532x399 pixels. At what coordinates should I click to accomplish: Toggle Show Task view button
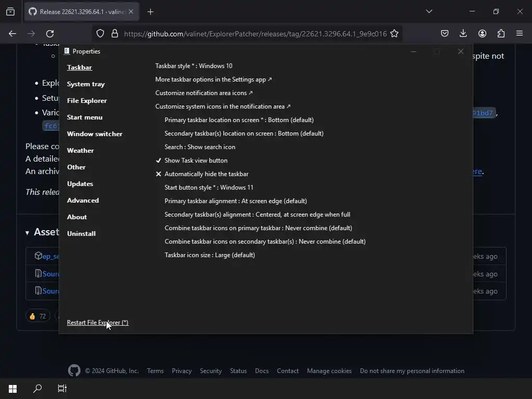click(x=192, y=161)
